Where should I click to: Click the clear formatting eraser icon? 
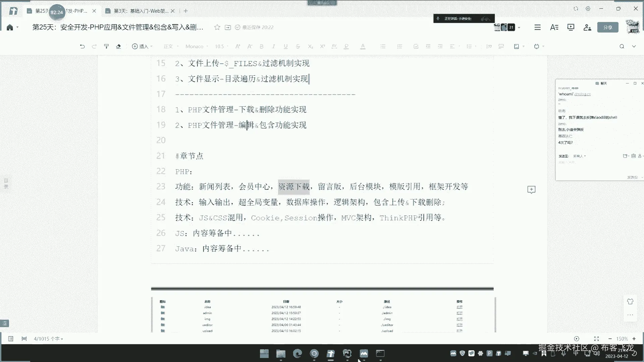pyautogui.click(x=118, y=46)
